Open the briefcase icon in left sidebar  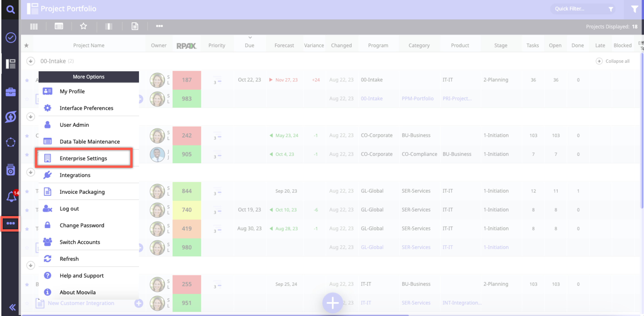click(10, 92)
